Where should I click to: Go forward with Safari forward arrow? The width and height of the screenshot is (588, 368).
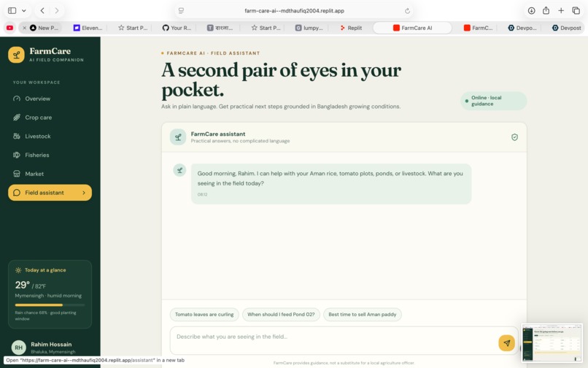[x=57, y=10]
